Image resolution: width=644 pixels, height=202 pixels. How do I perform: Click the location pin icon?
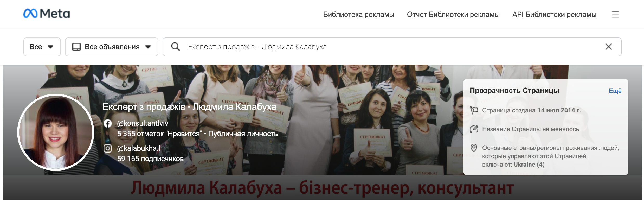474,148
